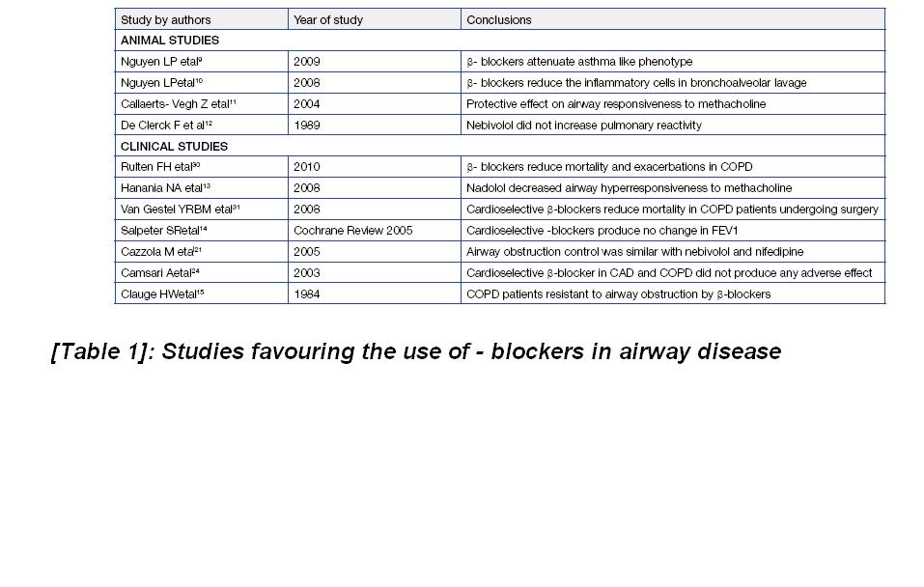Click the "Camsari Aetal" author cell
The image size is (924, 587).
tap(160, 273)
